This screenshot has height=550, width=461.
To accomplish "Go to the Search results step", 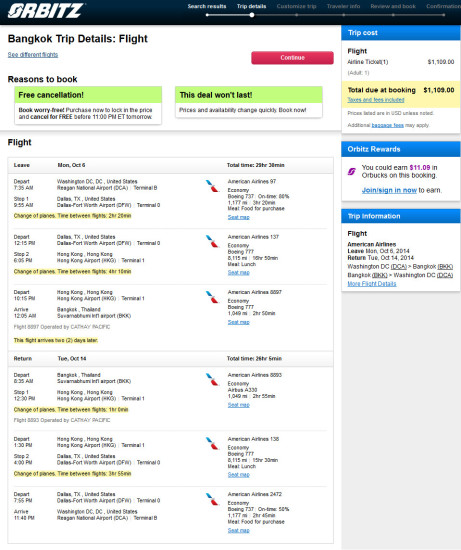I will coord(207,6).
